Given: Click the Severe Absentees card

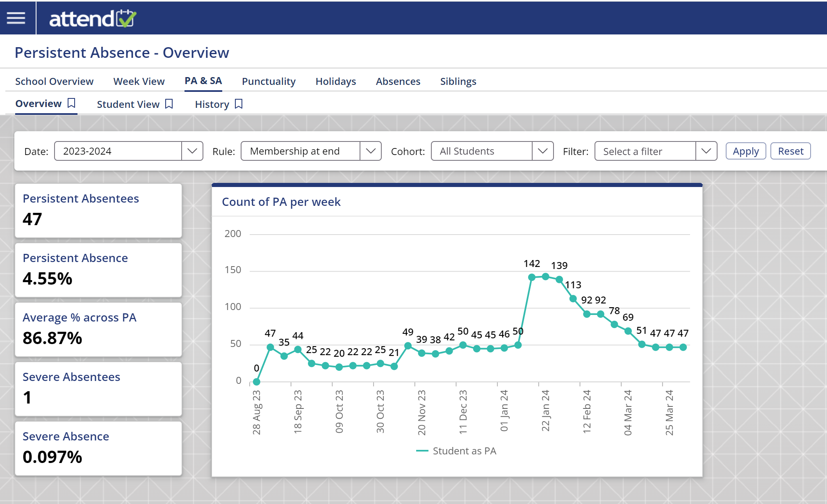Looking at the screenshot, I should coord(98,389).
